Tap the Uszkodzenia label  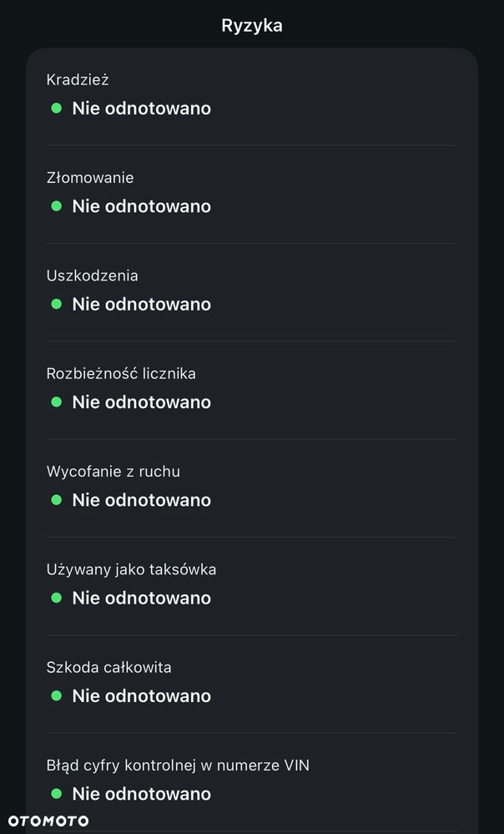pyautogui.click(x=93, y=275)
